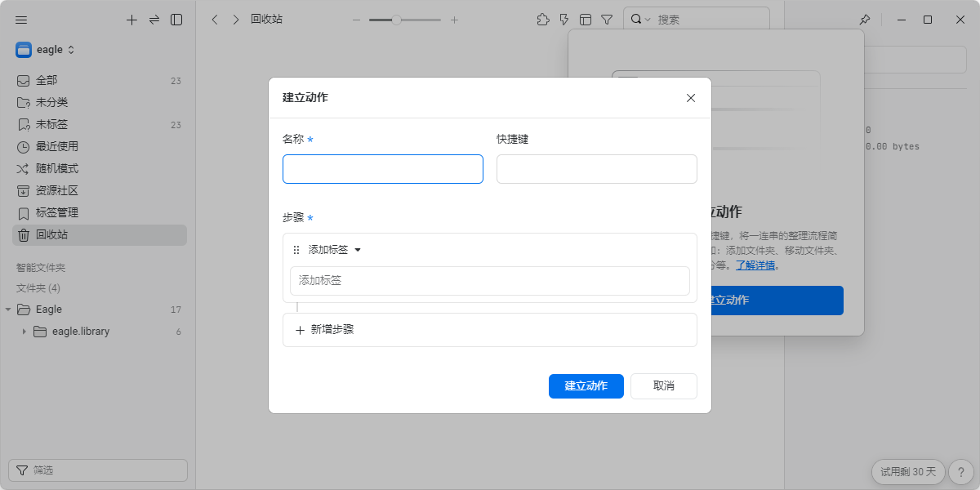
Task: Click the plus icon to add new item
Action: [131, 20]
